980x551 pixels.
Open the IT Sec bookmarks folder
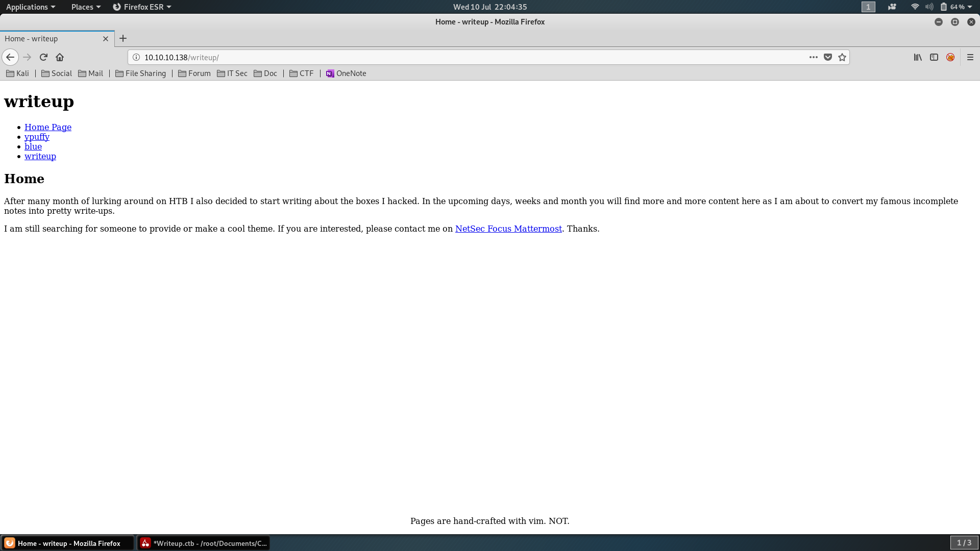[x=232, y=73]
